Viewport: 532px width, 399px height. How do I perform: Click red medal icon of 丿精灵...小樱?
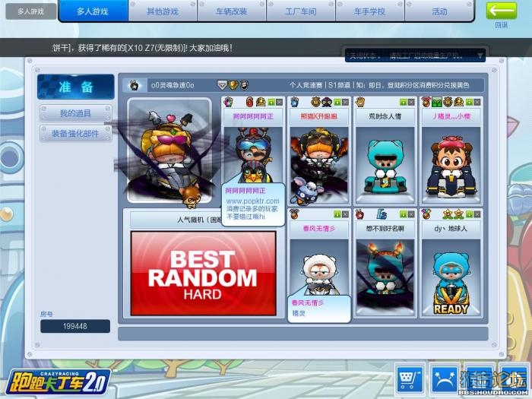click(x=426, y=102)
